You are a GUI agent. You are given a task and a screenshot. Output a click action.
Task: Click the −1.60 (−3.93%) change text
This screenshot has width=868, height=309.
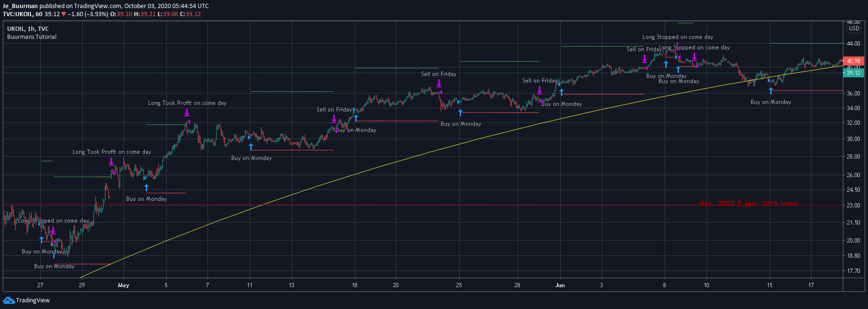[88, 14]
